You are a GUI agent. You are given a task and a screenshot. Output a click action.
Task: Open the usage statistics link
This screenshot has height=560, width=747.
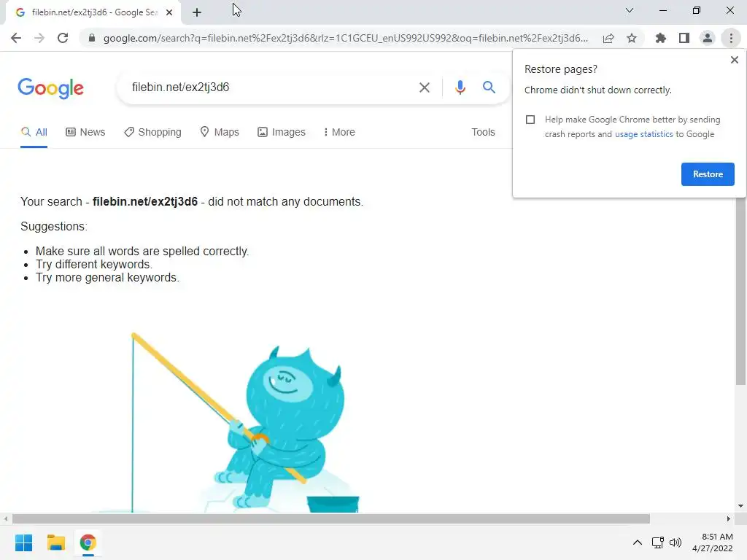643,134
